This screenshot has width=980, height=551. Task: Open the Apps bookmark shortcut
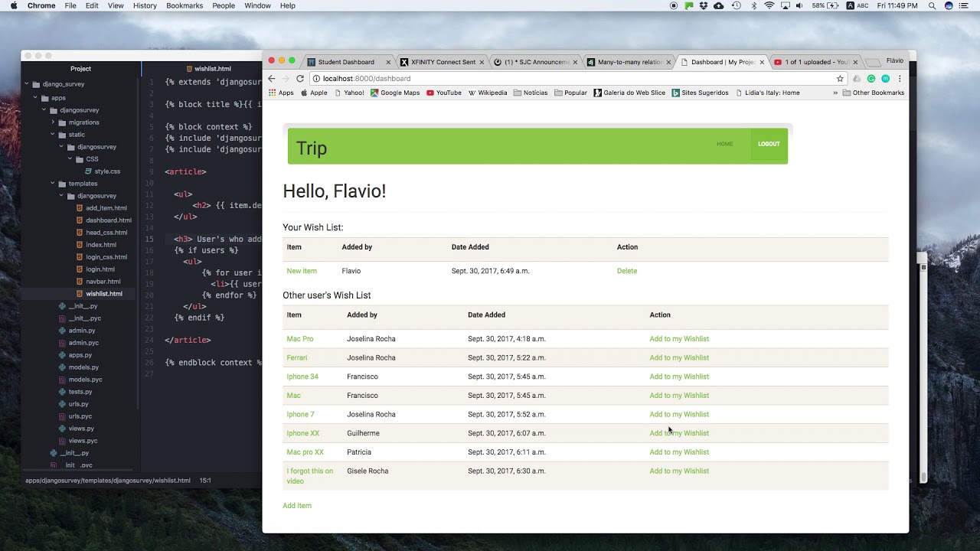(x=281, y=93)
